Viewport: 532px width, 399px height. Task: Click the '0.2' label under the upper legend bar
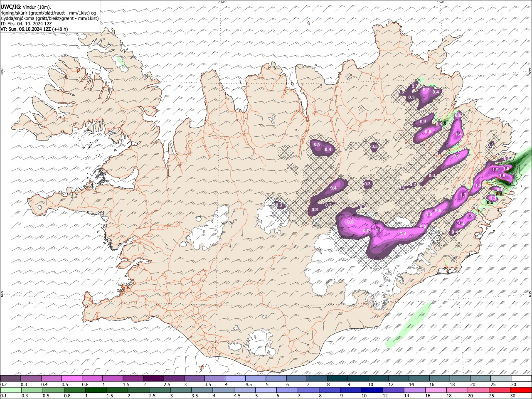coord(3,384)
